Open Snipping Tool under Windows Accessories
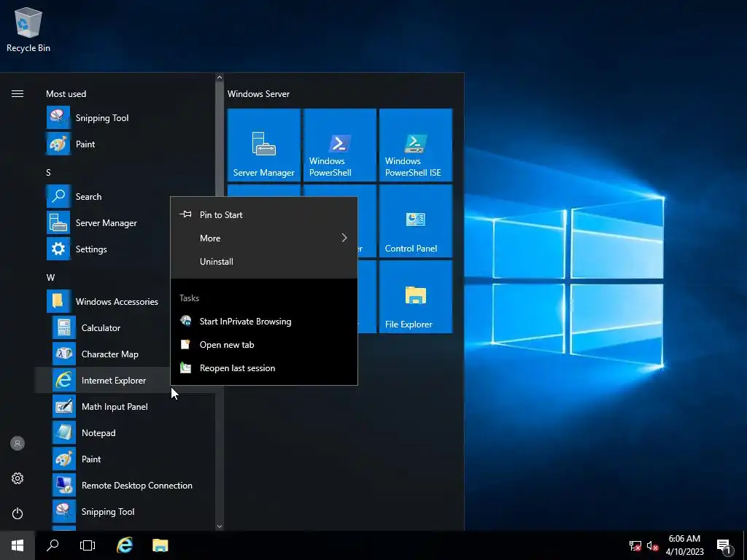This screenshot has width=747, height=560. point(125,511)
